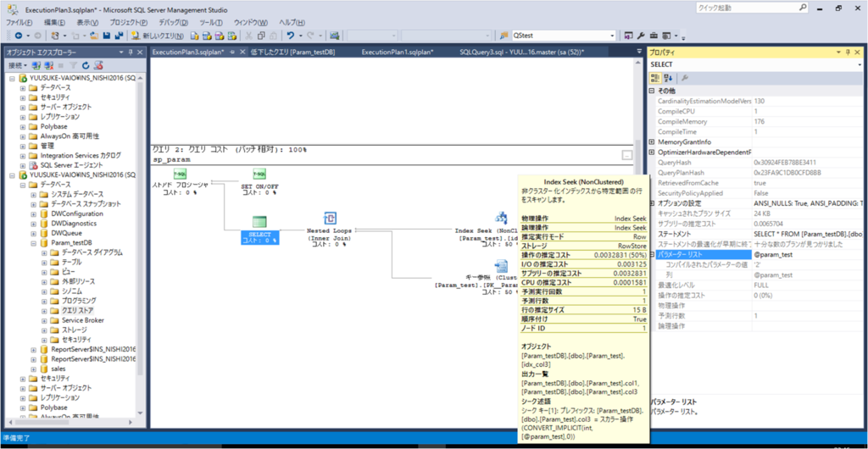Screen dimensions: 868x449
Task: Click the copy icon in the main toolbar
Action: pos(262,36)
